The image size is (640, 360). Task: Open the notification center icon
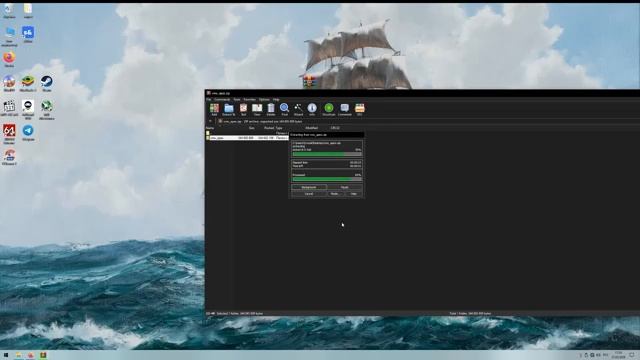(x=631, y=355)
